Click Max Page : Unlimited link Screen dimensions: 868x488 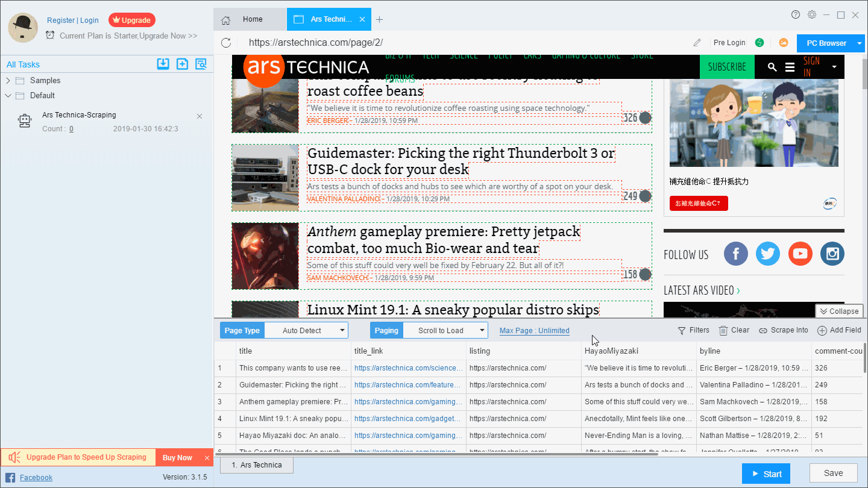(x=535, y=330)
